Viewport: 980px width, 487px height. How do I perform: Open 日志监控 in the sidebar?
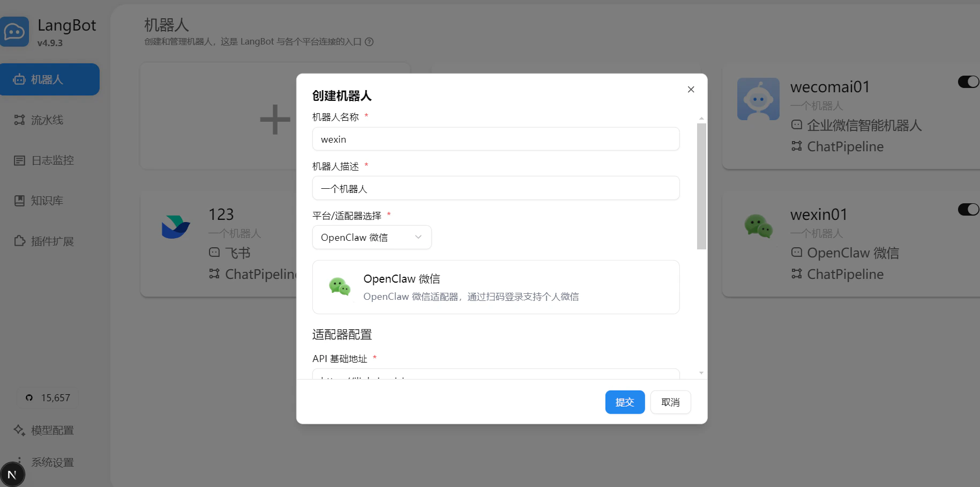point(19,160)
